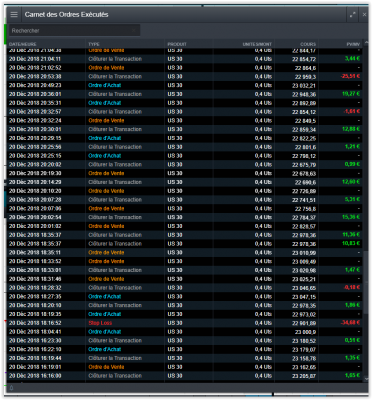Click the timestamp 20 Déc 2018 18:20:10
Viewport: 372px width, 400px height.
(35, 305)
